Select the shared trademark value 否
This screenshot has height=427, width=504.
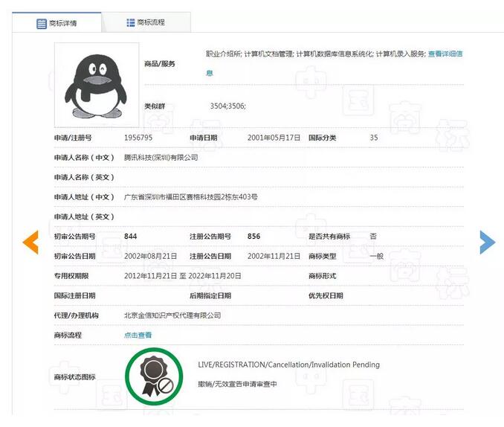click(x=373, y=236)
